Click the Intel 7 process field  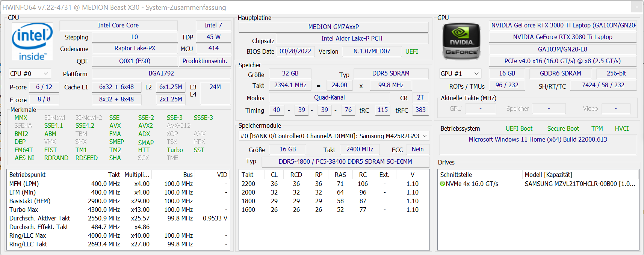(x=213, y=25)
